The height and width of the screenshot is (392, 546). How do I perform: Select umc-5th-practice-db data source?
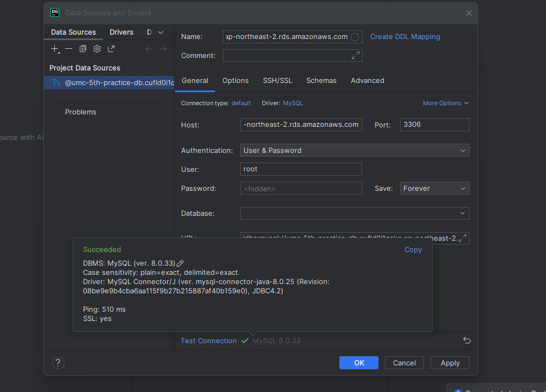pos(109,83)
